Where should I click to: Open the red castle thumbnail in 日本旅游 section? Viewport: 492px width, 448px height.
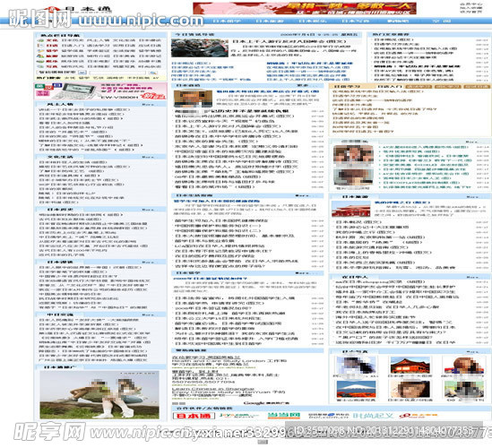(350, 209)
